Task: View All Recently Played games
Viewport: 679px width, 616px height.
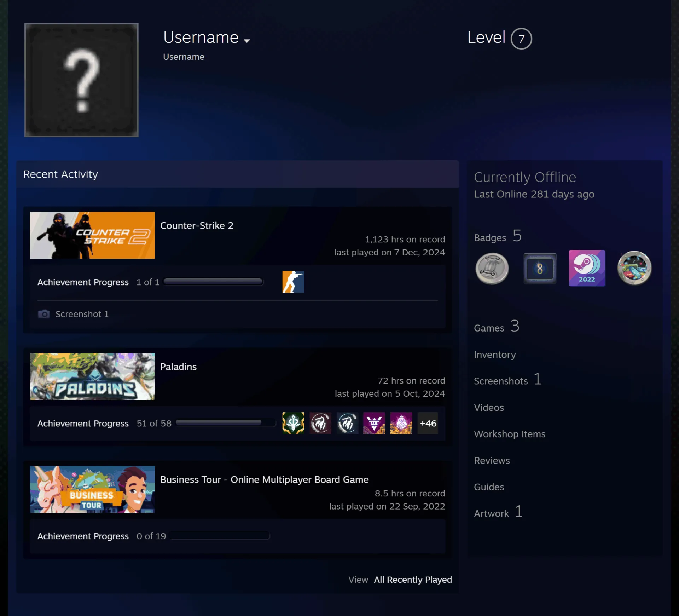Action: click(413, 579)
